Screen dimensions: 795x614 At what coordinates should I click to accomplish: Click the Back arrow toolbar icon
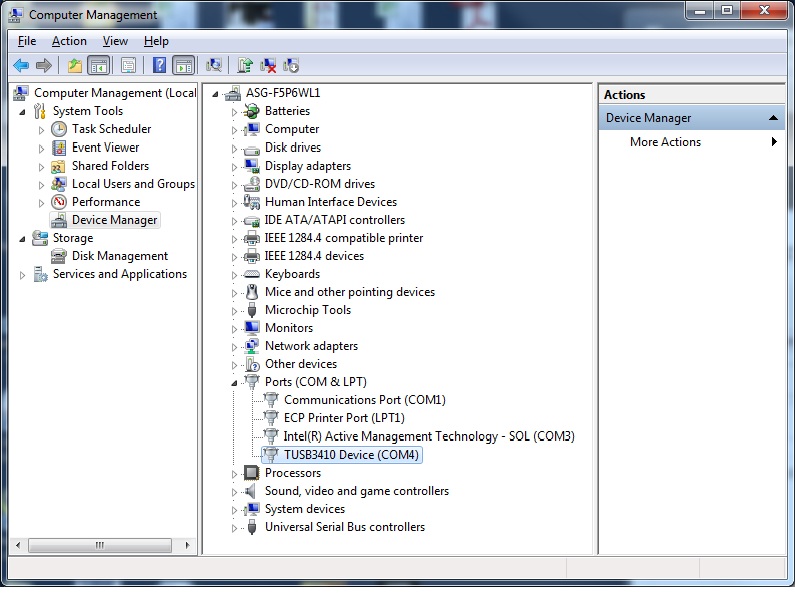coord(21,65)
